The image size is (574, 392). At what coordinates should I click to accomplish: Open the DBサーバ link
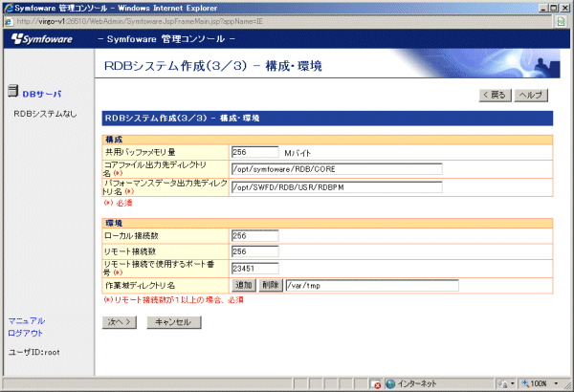tap(42, 94)
